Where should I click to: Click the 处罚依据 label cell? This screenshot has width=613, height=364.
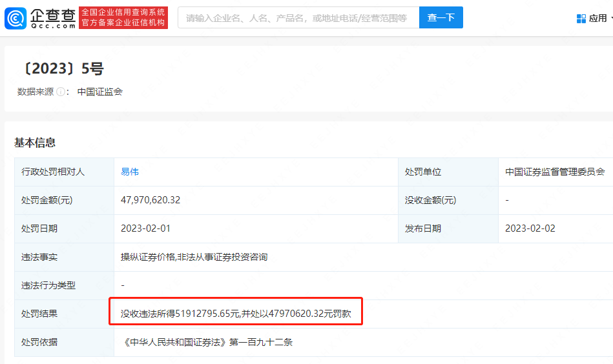(x=64, y=342)
